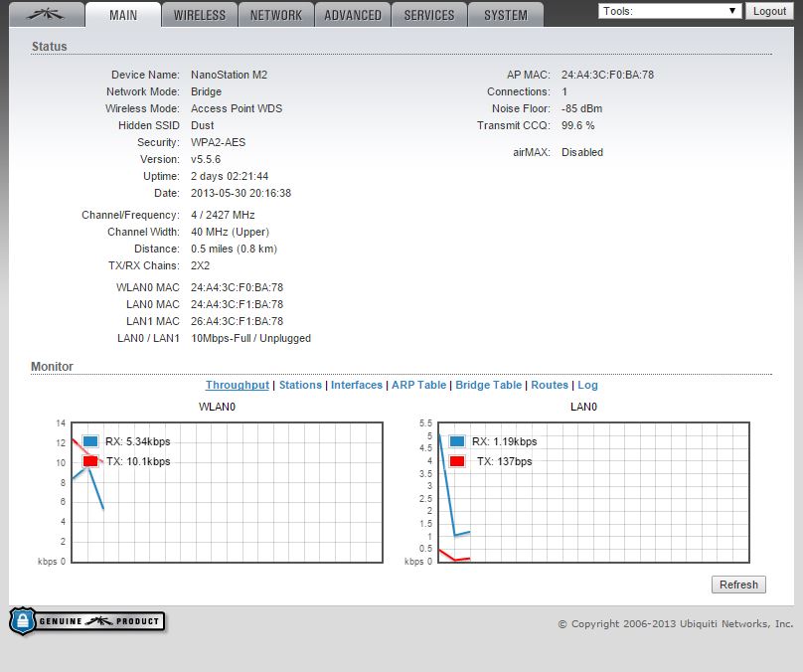This screenshot has width=803, height=672.
Task: Expand the Tools dropdown
Action: pos(670,11)
